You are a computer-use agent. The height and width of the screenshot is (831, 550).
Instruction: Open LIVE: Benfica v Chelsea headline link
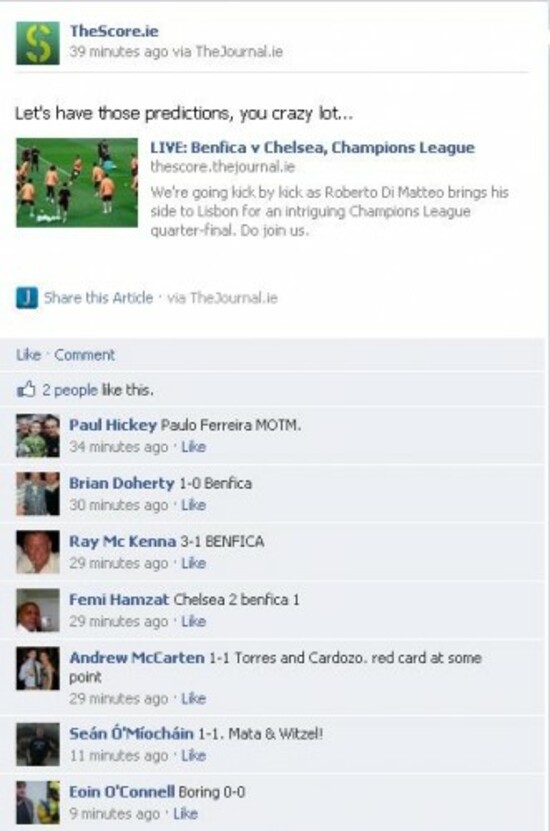[x=313, y=147]
